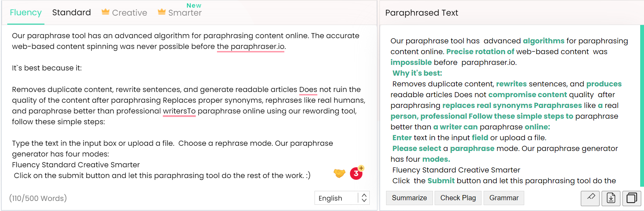The height and width of the screenshot is (211, 644).
Task: Click the highlighted word 'rewrites'
Action: (x=511, y=84)
